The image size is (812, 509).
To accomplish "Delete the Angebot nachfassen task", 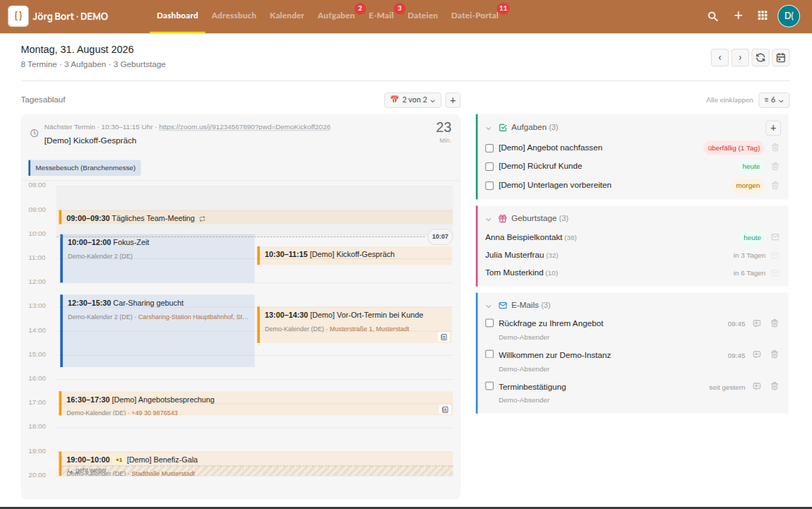I will (x=775, y=148).
